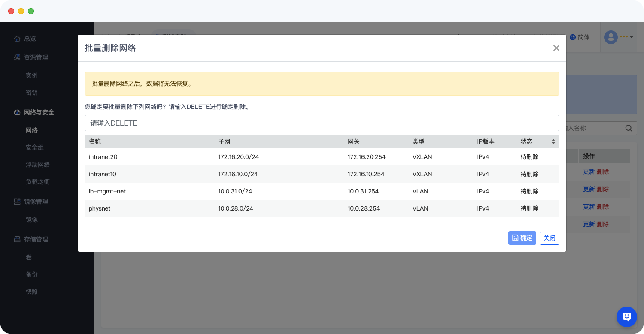Sort by the 状态 column arrows

pyautogui.click(x=553, y=141)
